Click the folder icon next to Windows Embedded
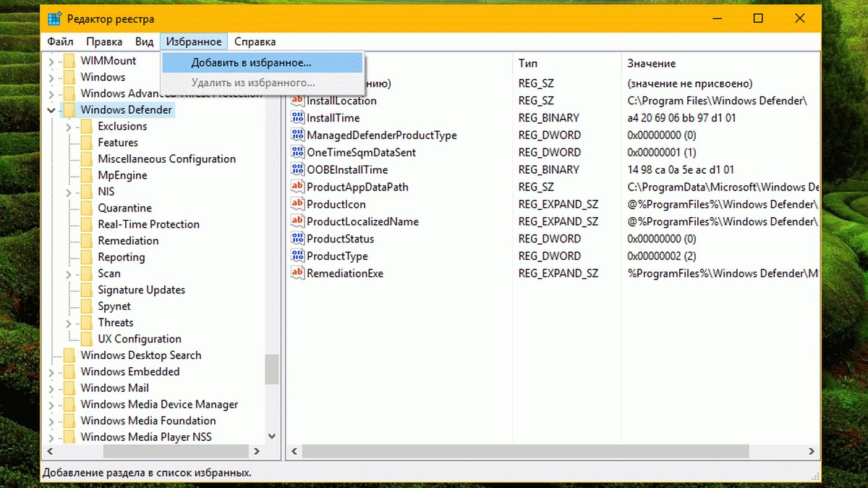This screenshot has width=868, height=488. pos(69,371)
